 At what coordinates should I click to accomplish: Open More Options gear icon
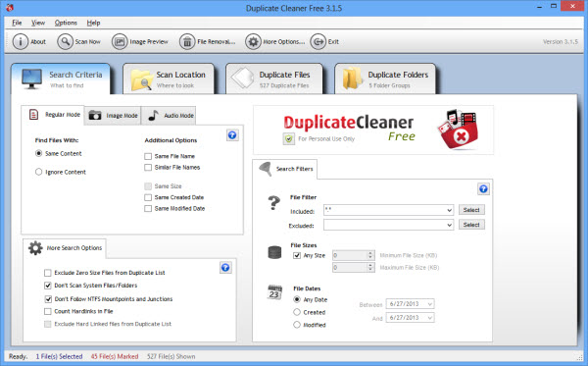[253, 41]
